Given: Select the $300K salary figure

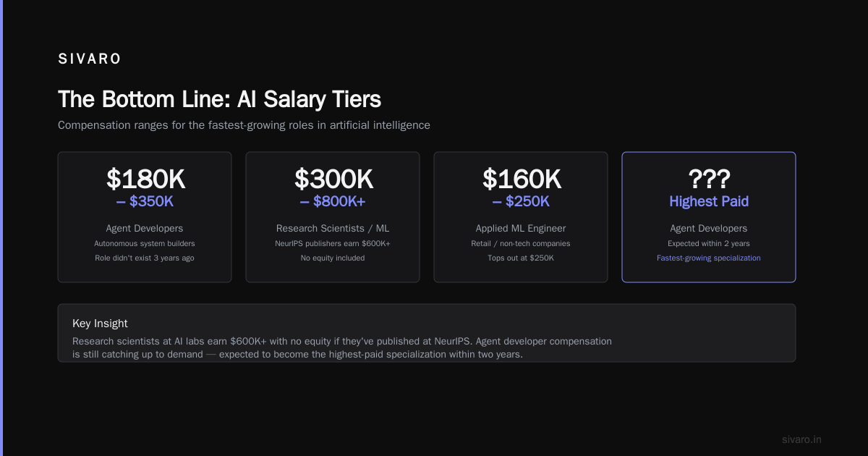Looking at the screenshot, I should pyautogui.click(x=333, y=179).
